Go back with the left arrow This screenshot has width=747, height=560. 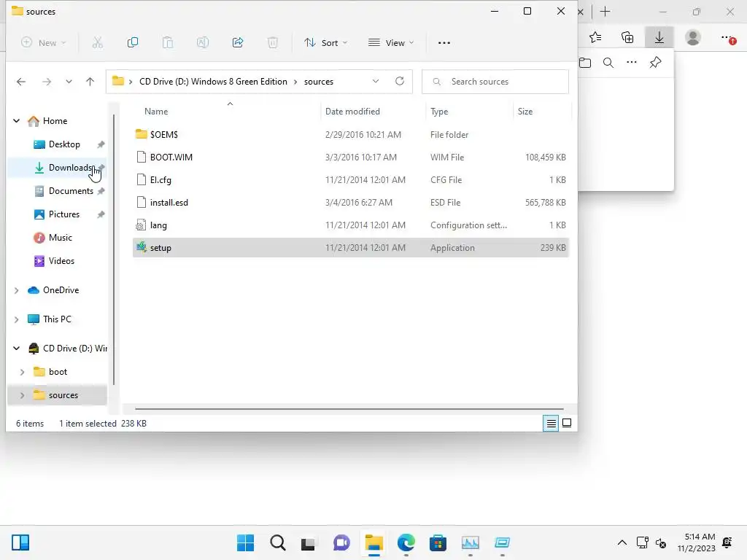(x=21, y=82)
